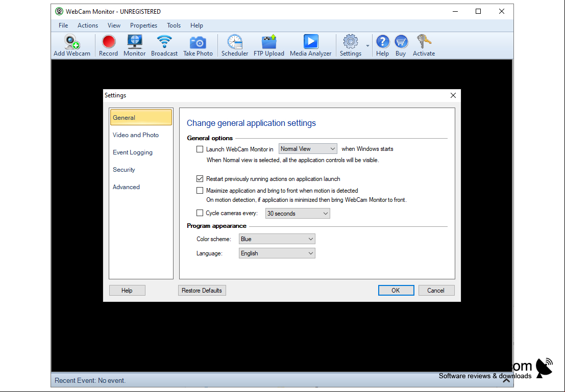Enable Launch WebCam Monitor on Windows start checkbox
Viewport: 565px width, 392px height.
200,149
